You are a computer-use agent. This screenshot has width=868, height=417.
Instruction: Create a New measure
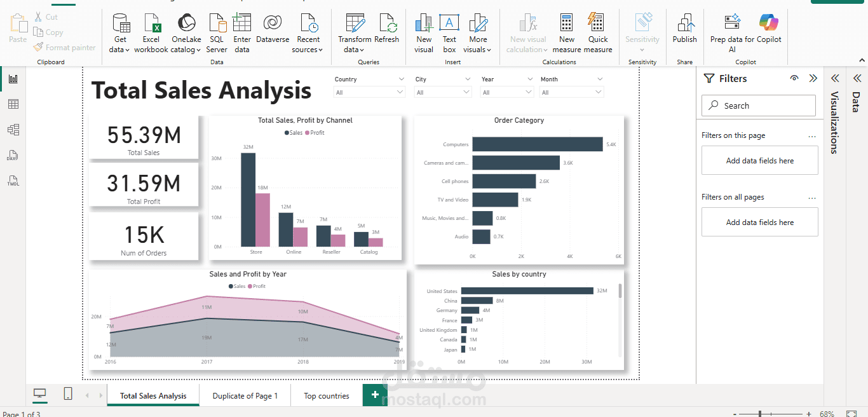pyautogui.click(x=567, y=33)
